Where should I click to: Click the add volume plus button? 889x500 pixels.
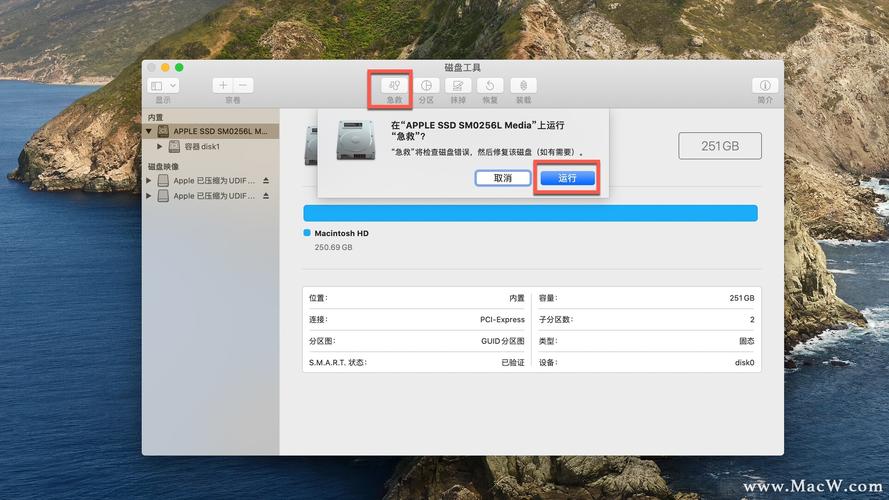[x=223, y=86]
